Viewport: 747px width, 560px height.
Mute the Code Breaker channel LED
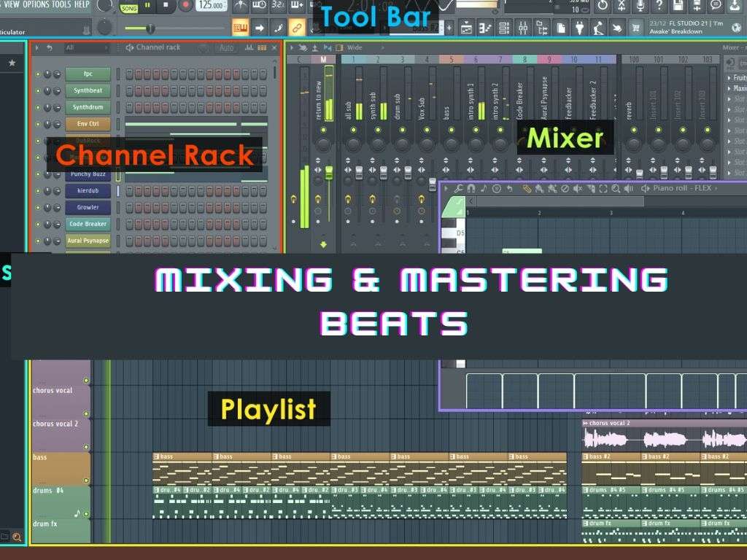(x=38, y=225)
